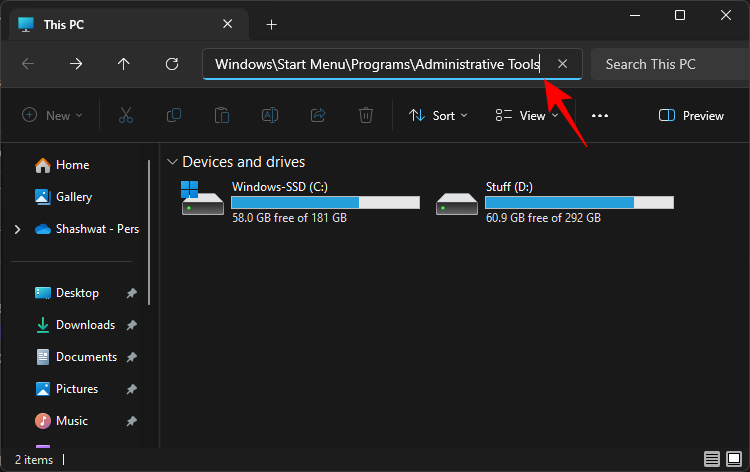Open the View dropdown menu
The image size is (750, 472).
coord(527,116)
